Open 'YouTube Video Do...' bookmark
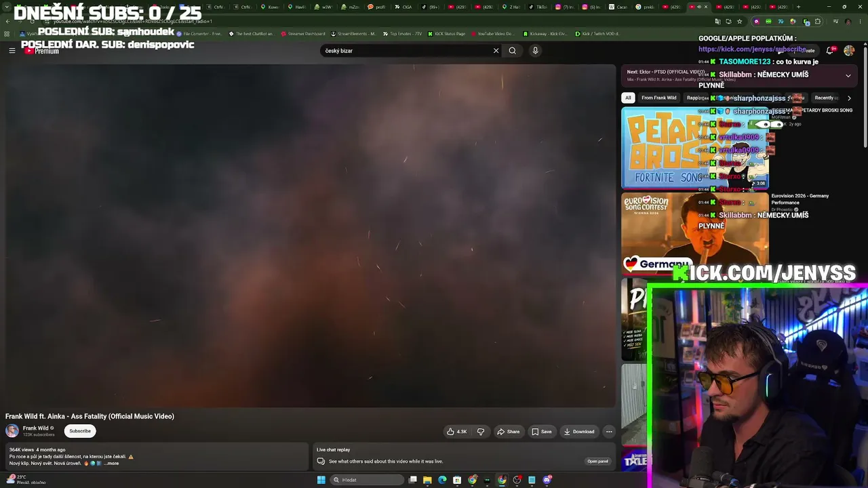Viewport: 868px width, 488px height. [x=492, y=34]
